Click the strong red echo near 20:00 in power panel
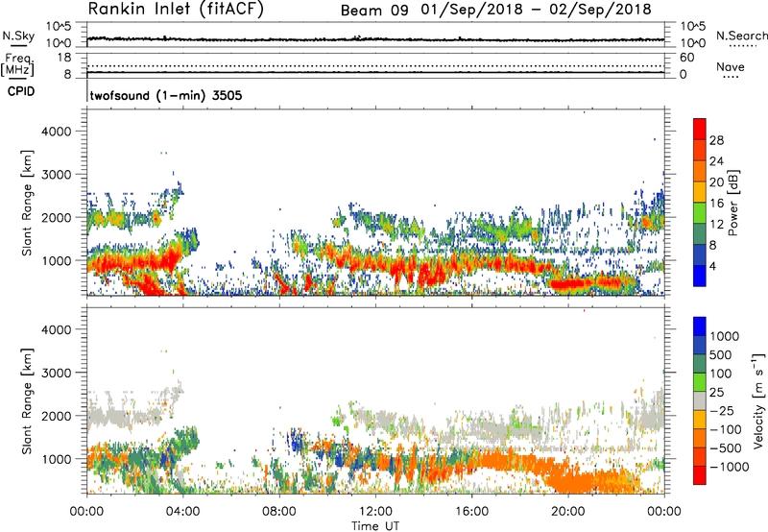Viewport: 768px width, 532px height. coord(568,283)
